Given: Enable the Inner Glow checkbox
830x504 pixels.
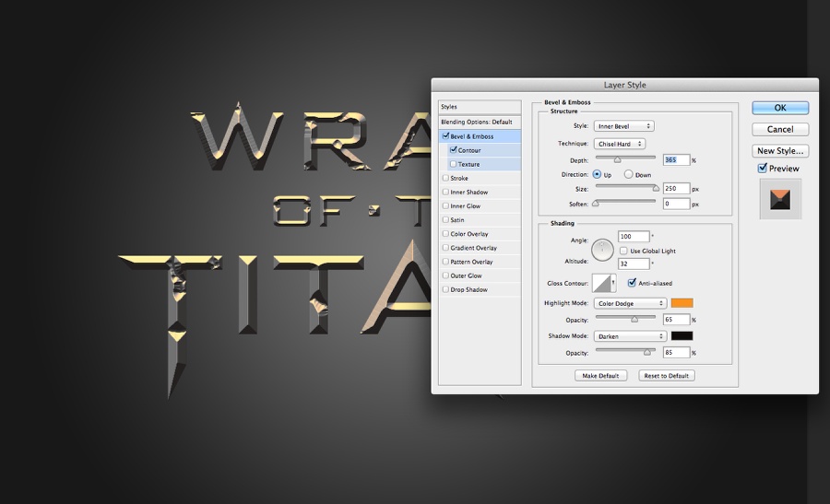Looking at the screenshot, I should pos(445,205).
